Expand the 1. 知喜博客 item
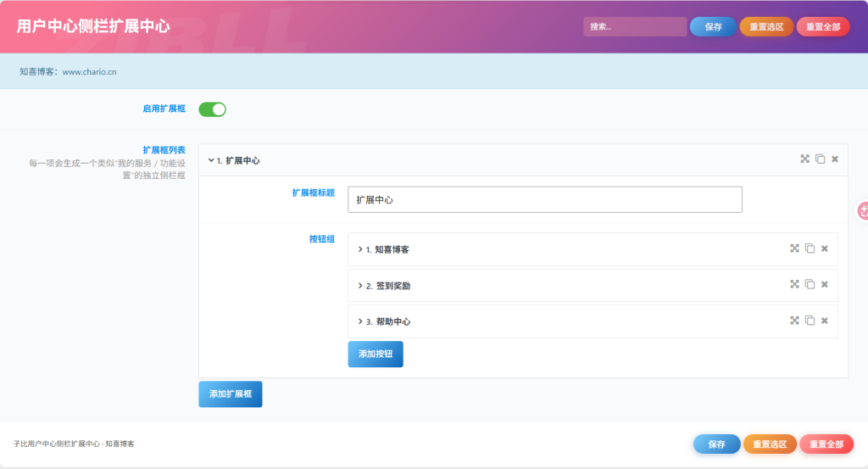The image size is (868, 469). 593,249
